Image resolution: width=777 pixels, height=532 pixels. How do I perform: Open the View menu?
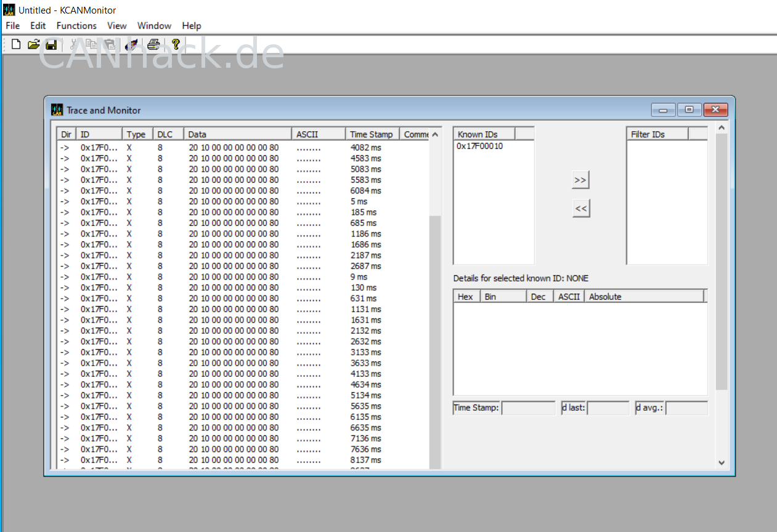point(117,26)
